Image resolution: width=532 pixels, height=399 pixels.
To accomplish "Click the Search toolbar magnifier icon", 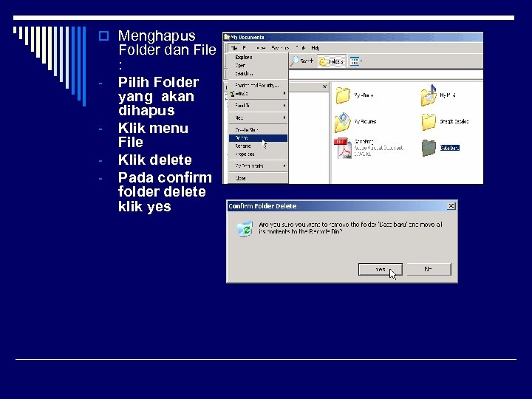I will click(295, 61).
